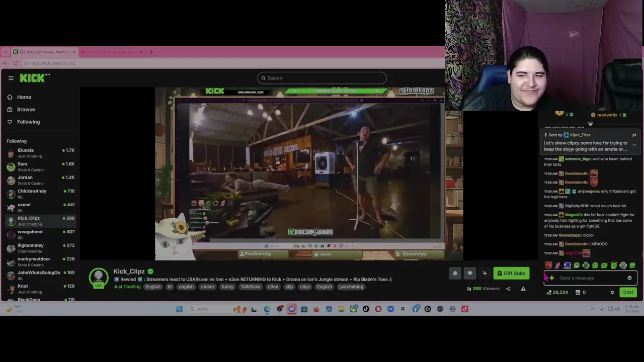This screenshot has height=362, width=644.
Task: Click solomon_bigs username in chat
Action: tap(578, 159)
